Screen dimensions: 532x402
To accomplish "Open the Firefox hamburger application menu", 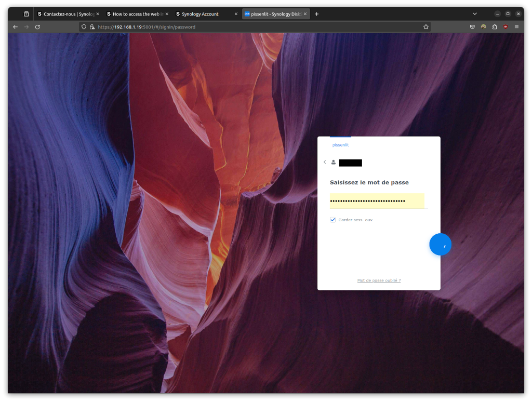I will point(516,26).
